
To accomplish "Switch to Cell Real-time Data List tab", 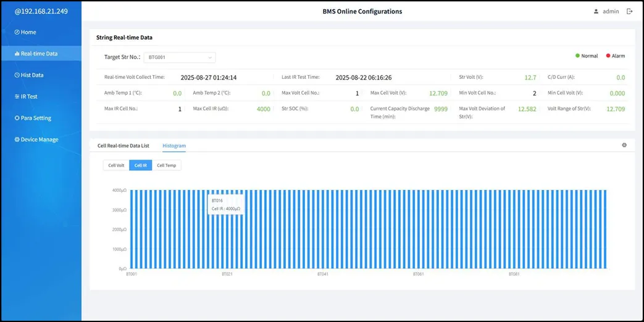I will [123, 146].
